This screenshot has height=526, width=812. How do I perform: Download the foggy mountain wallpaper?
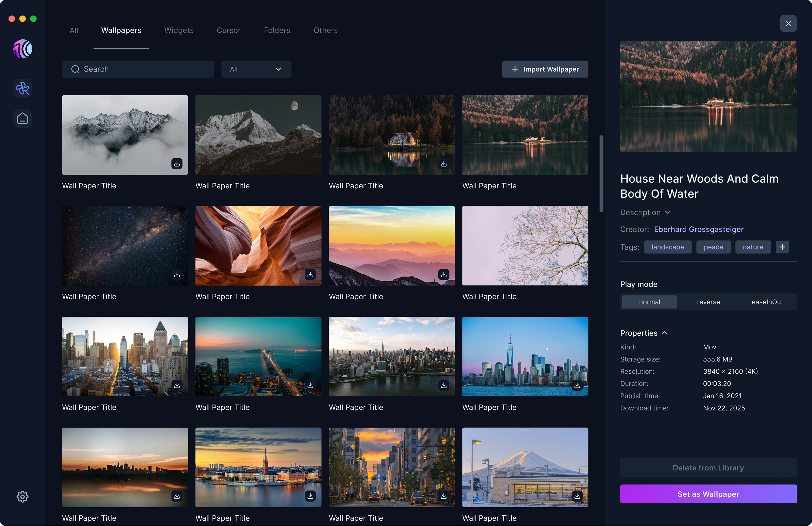pos(177,163)
